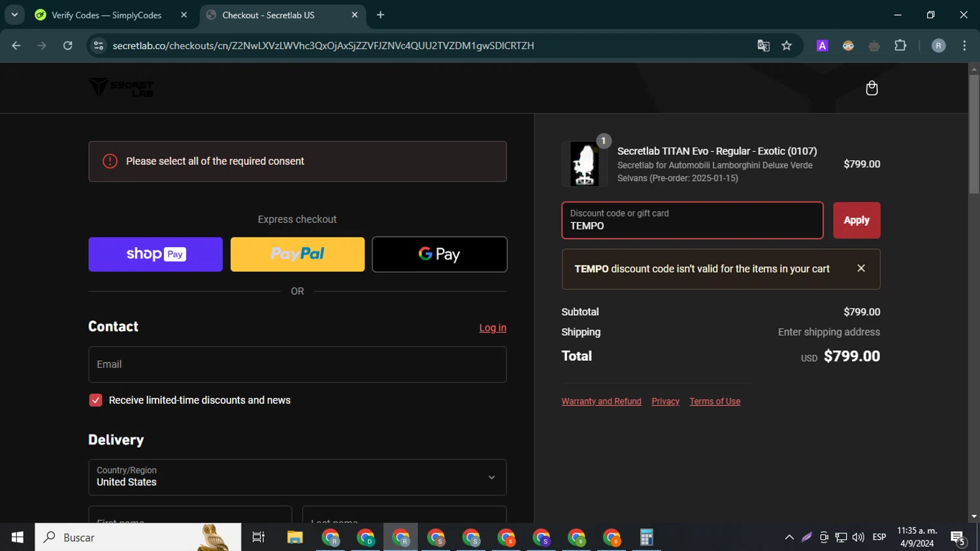Open the Windows Start menu
The width and height of the screenshot is (980, 551).
pos(17,537)
